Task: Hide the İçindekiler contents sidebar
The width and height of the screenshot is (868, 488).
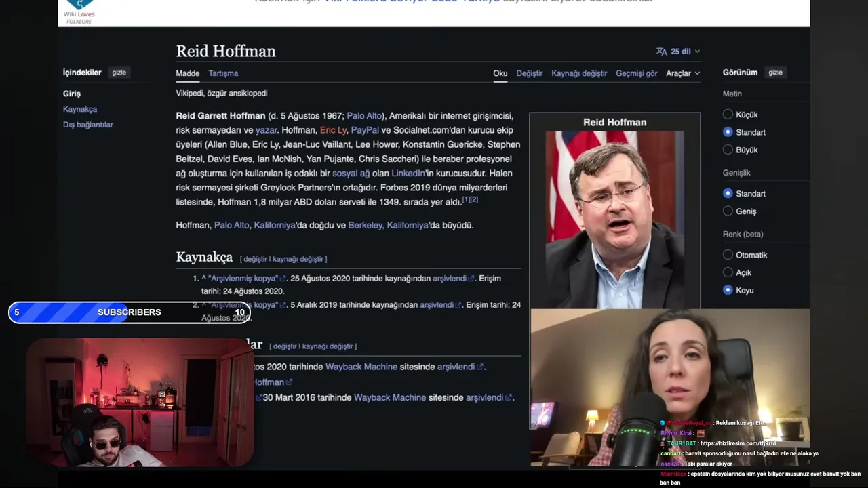Action: click(119, 73)
